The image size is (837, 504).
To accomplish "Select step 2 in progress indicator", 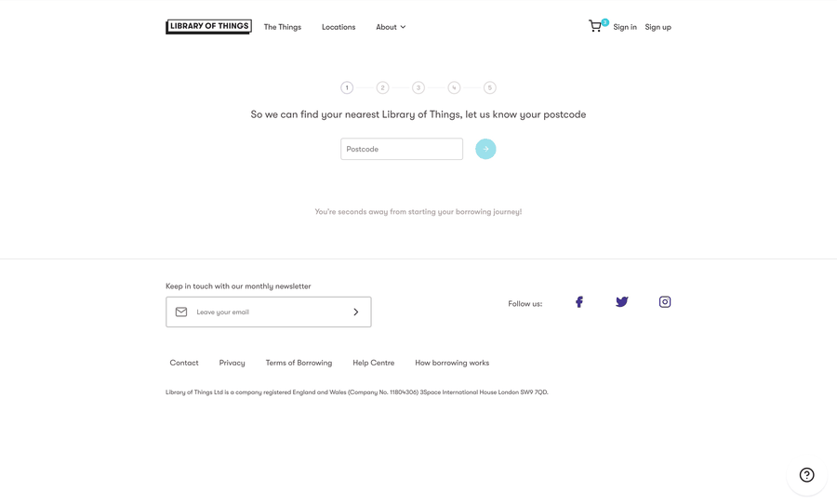I will (382, 87).
